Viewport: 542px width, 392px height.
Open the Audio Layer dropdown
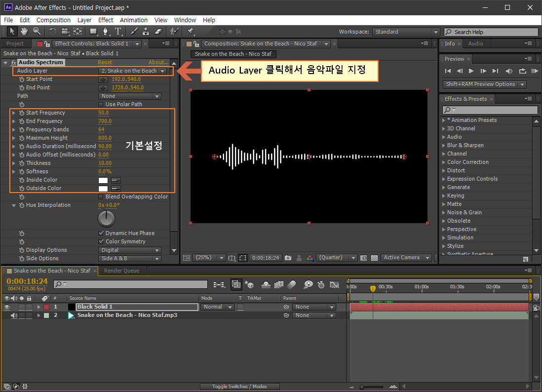[x=133, y=71]
